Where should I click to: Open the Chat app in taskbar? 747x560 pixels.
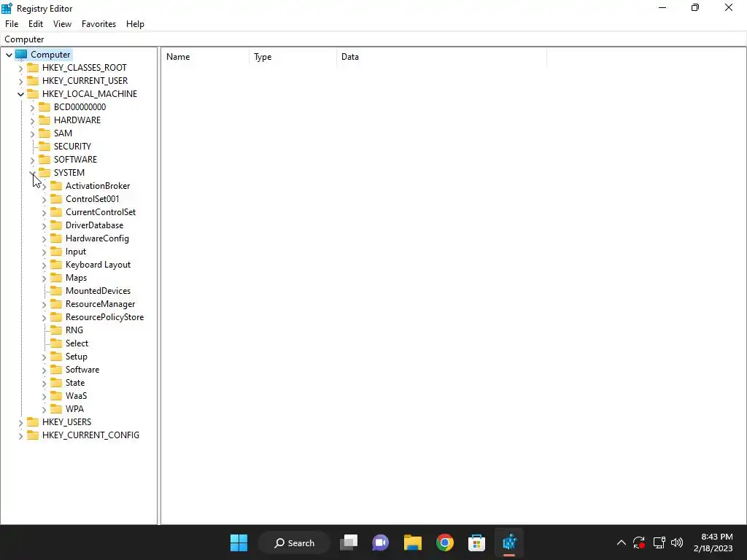(x=381, y=542)
